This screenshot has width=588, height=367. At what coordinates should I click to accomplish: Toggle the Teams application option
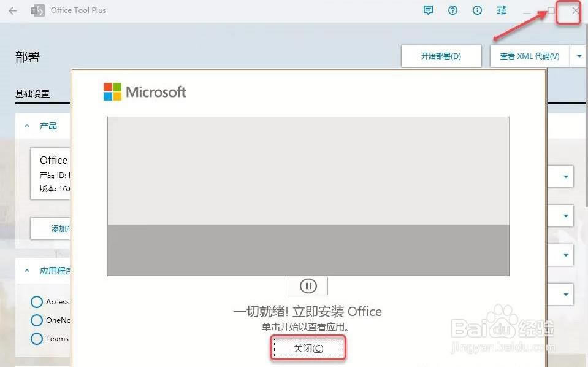pyautogui.click(x=37, y=339)
